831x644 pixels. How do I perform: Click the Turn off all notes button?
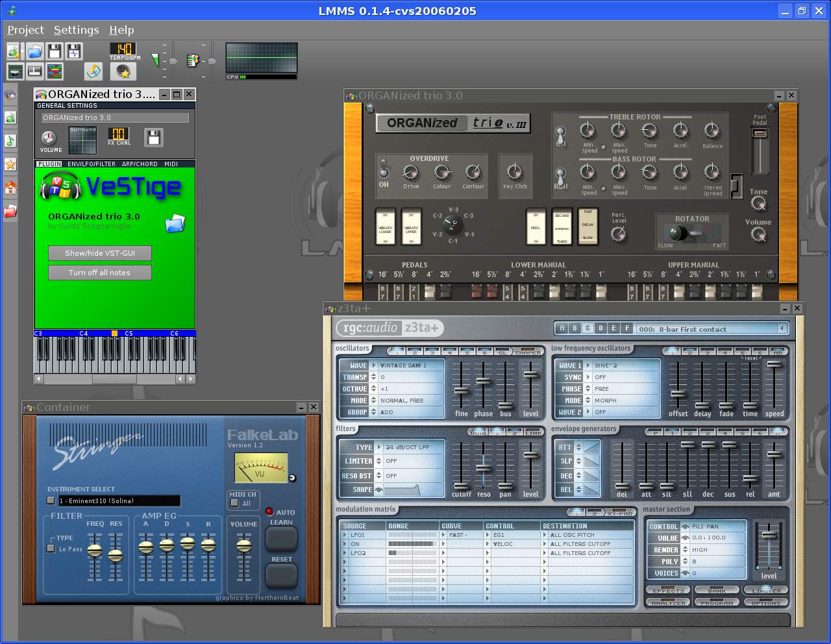point(100,273)
